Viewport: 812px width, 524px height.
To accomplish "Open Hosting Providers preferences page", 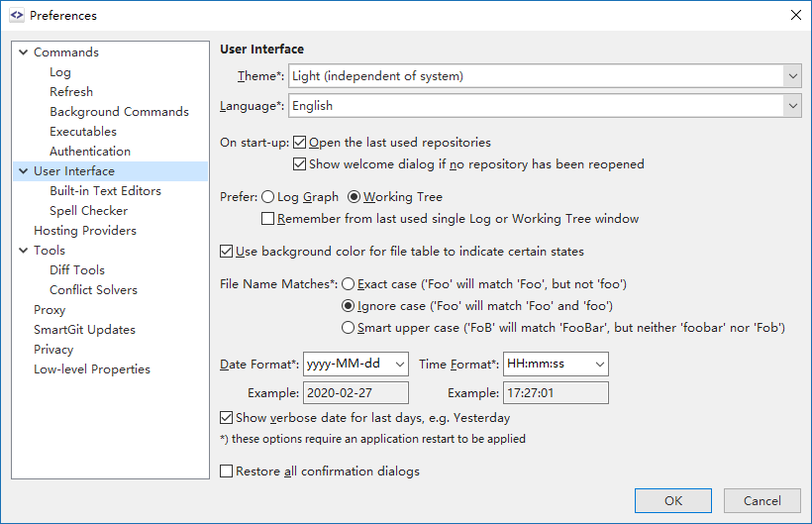I will tap(85, 231).
